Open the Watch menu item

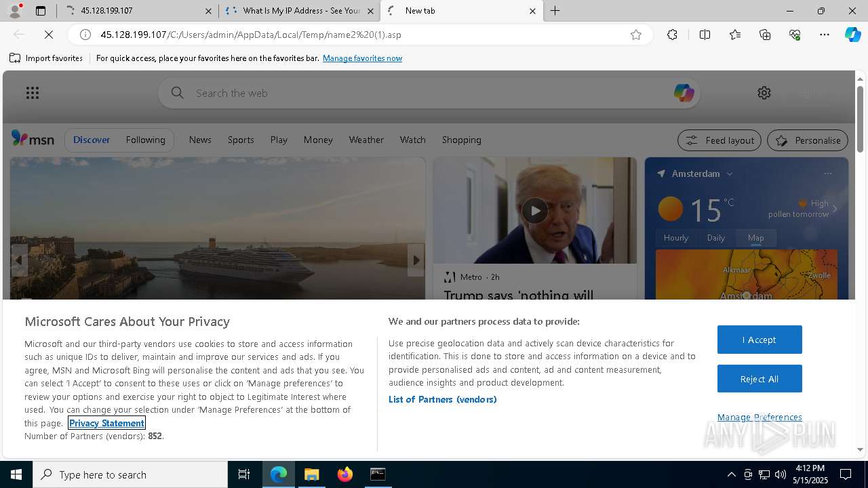pos(412,140)
